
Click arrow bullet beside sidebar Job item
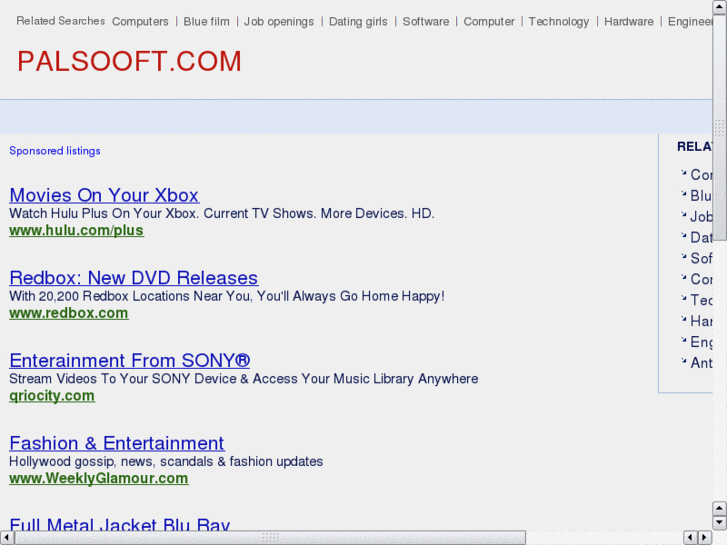click(x=683, y=214)
